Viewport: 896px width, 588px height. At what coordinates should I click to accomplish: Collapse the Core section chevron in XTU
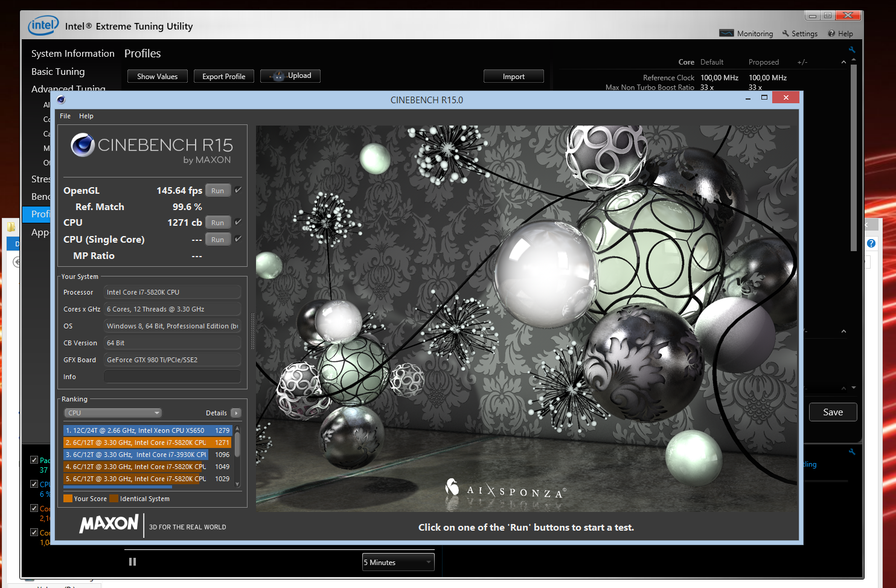point(843,62)
